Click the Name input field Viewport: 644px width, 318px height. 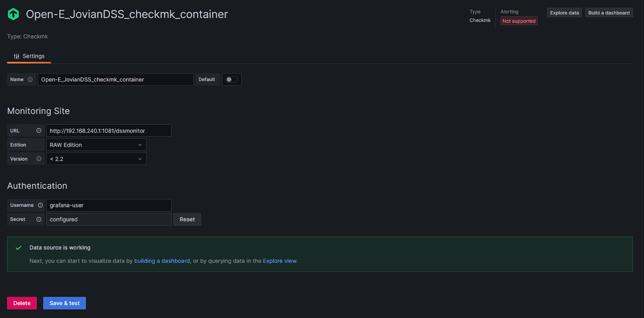tap(116, 80)
